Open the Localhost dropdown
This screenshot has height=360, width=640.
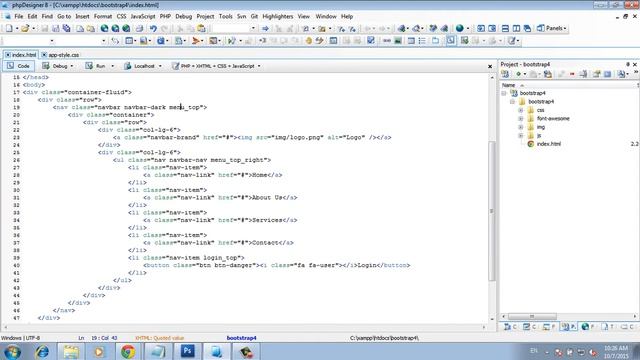click(x=160, y=66)
